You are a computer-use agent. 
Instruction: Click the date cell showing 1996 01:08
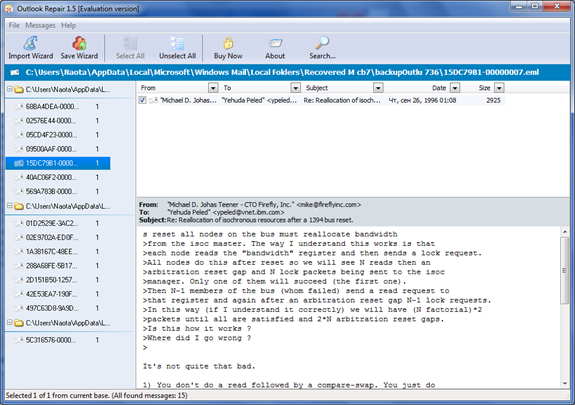[422, 100]
